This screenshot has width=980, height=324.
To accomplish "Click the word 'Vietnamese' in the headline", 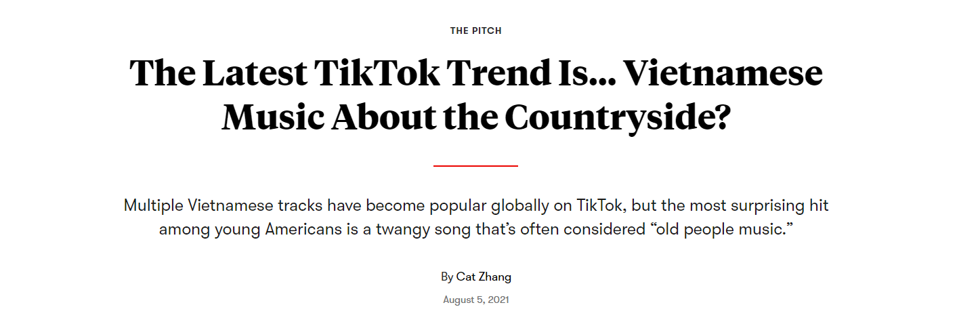I will point(723,73).
